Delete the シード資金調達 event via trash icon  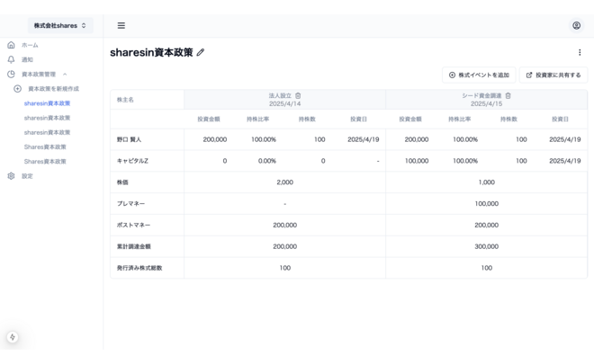(x=508, y=95)
